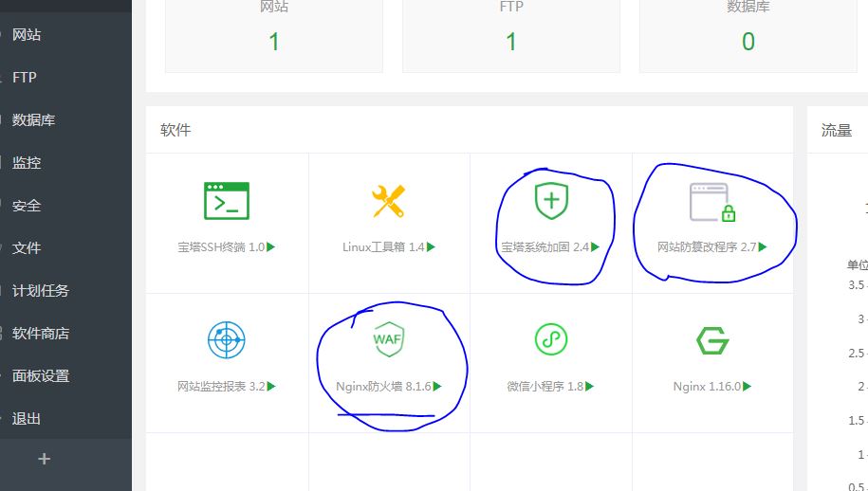The height and width of the screenshot is (491, 868).
Task: Go to FTP in the sidebar
Action: click(x=25, y=78)
